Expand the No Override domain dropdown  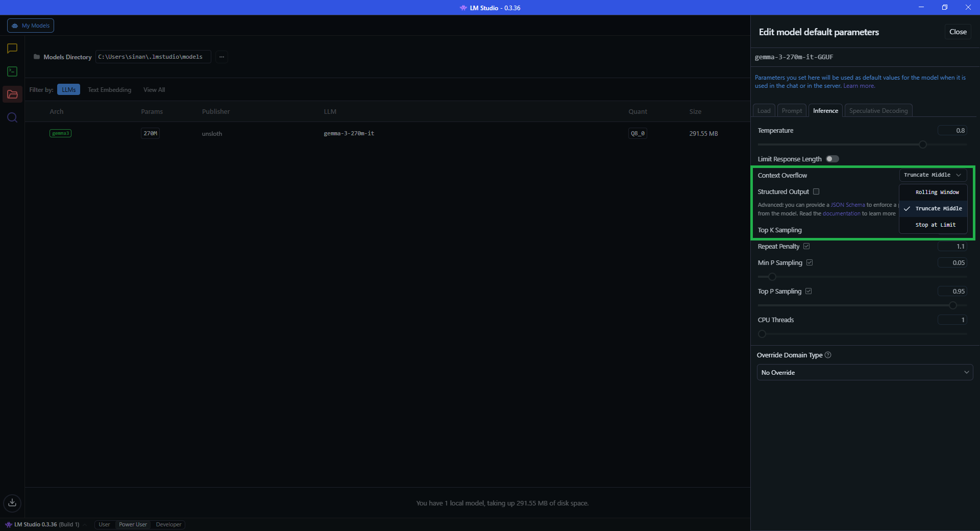pos(865,372)
